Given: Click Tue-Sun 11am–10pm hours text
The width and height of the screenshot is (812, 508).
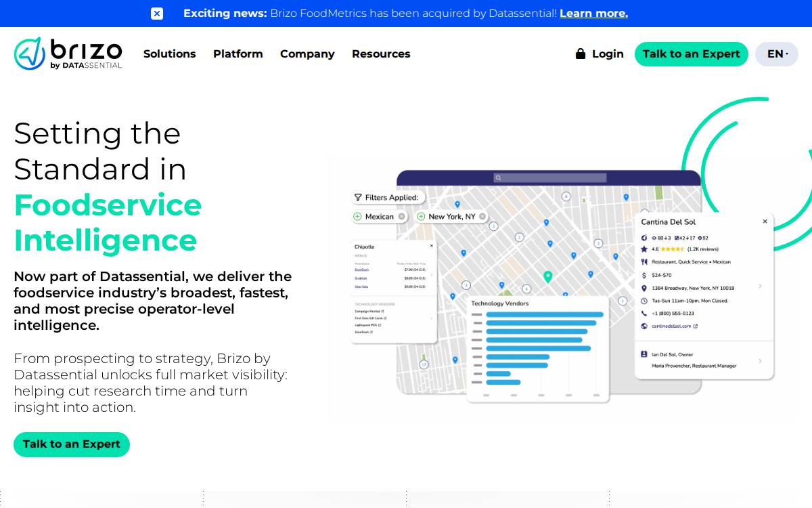Looking at the screenshot, I should point(690,301).
